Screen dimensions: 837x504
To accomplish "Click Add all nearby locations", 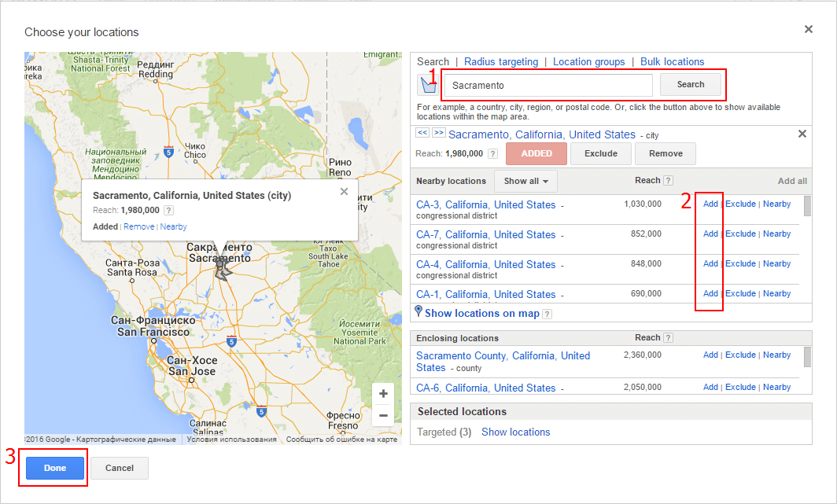I will click(792, 181).
